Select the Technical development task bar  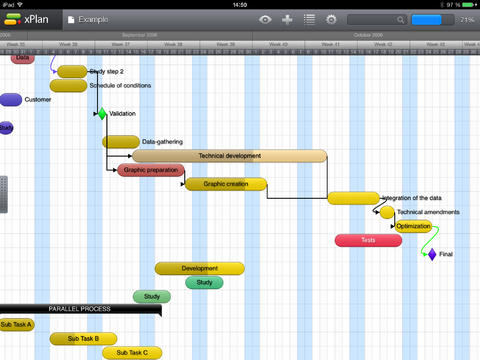(x=230, y=156)
